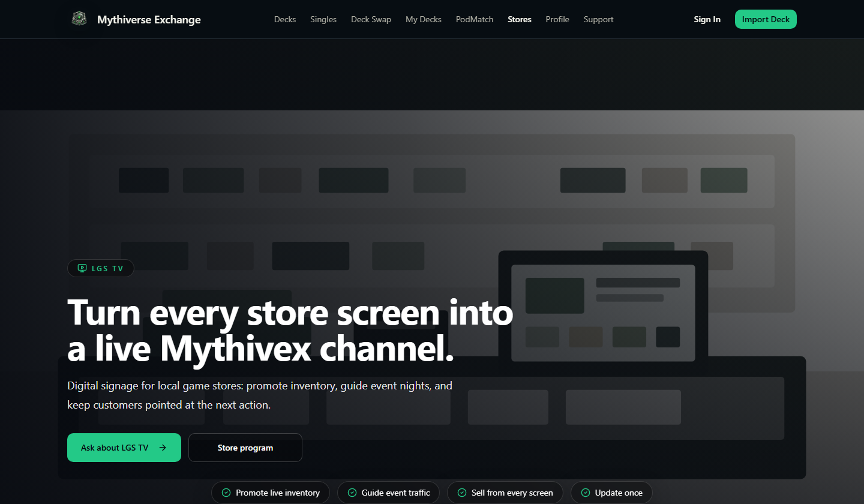This screenshot has width=864, height=504.
Task: Click Ask about LGS TV button
Action: click(124, 448)
